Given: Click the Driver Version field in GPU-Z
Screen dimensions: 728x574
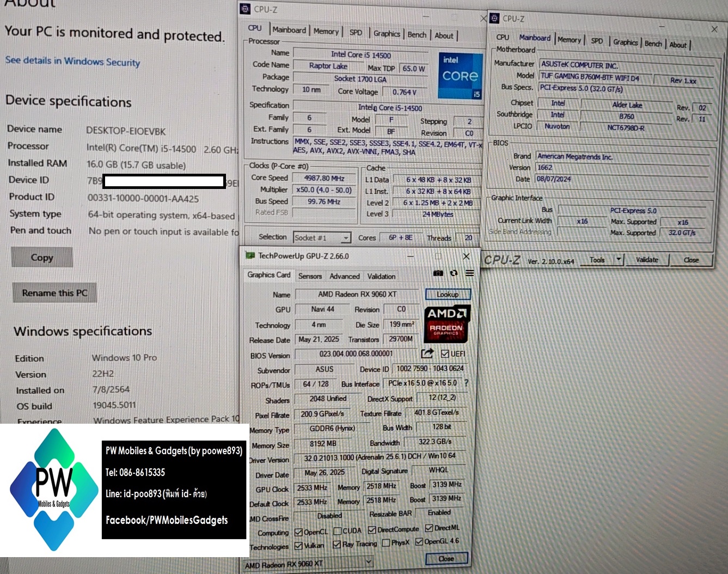Looking at the screenshot, I should coord(380,457).
